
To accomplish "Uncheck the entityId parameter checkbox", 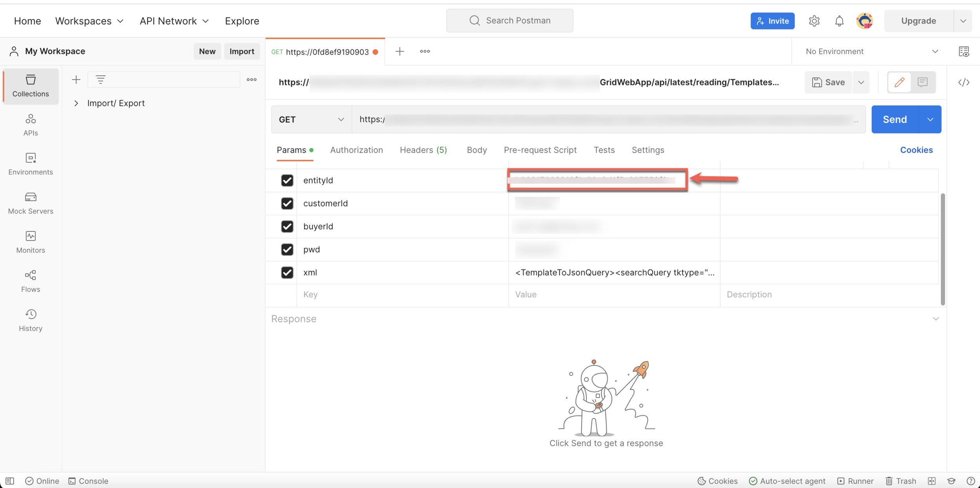I will 287,180.
